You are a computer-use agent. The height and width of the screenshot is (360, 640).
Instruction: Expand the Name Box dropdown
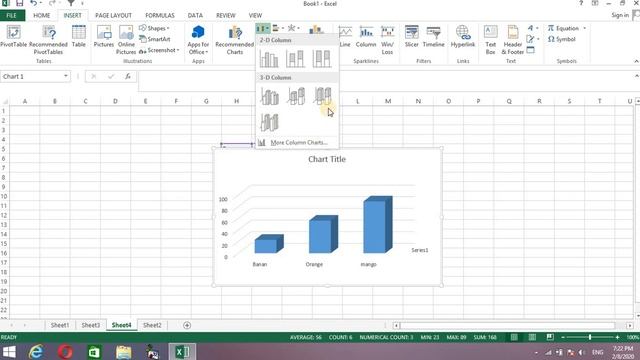(66, 76)
